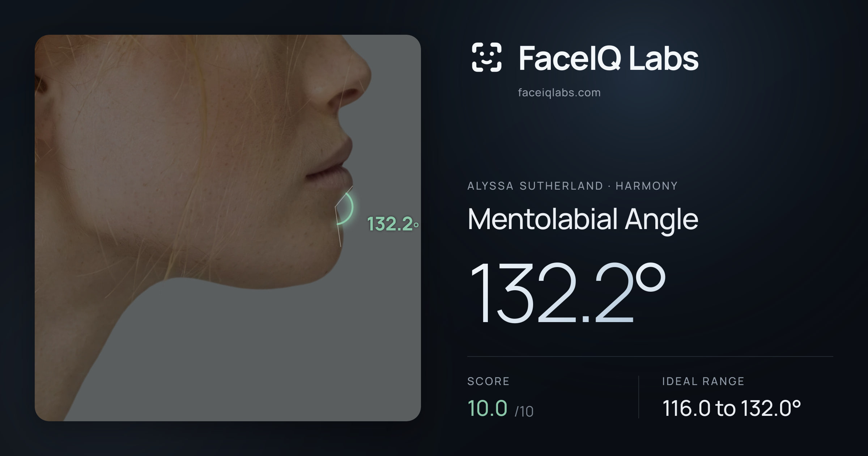The width and height of the screenshot is (868, 456).
Task: Open the faceiqlabs.com link
Action: click(x=559, y=93)
